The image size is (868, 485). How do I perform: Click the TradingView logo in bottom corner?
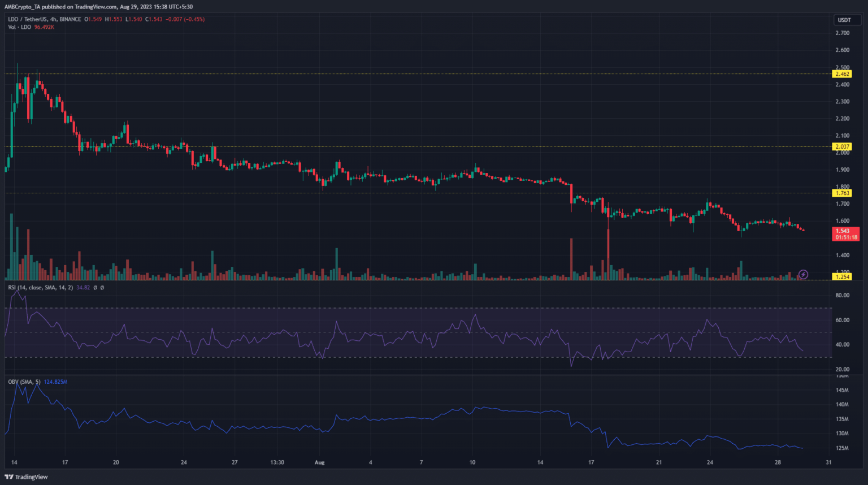(27, 477)
